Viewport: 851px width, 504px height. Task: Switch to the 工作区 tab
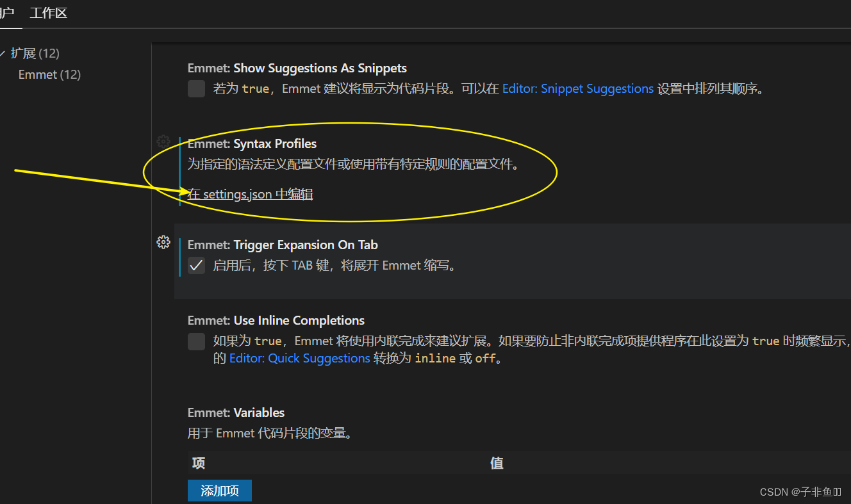tap(48, 13)
